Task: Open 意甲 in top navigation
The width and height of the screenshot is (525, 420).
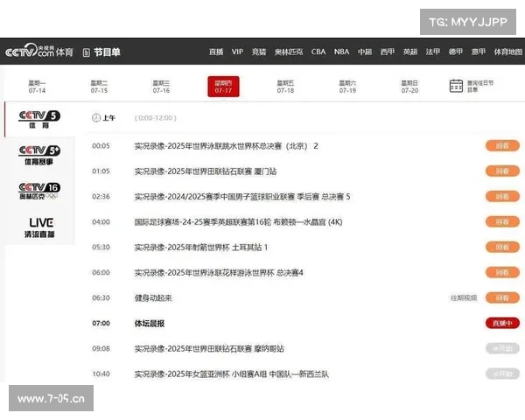Action: [478, 52]
